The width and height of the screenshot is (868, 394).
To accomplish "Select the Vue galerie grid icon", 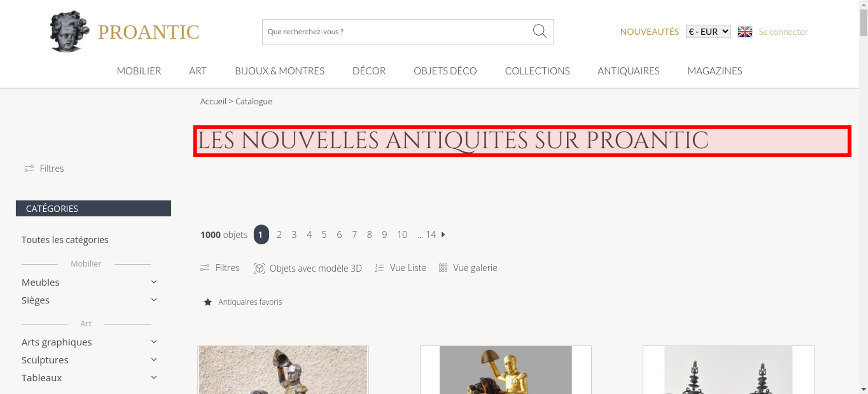I will [443, 268].
